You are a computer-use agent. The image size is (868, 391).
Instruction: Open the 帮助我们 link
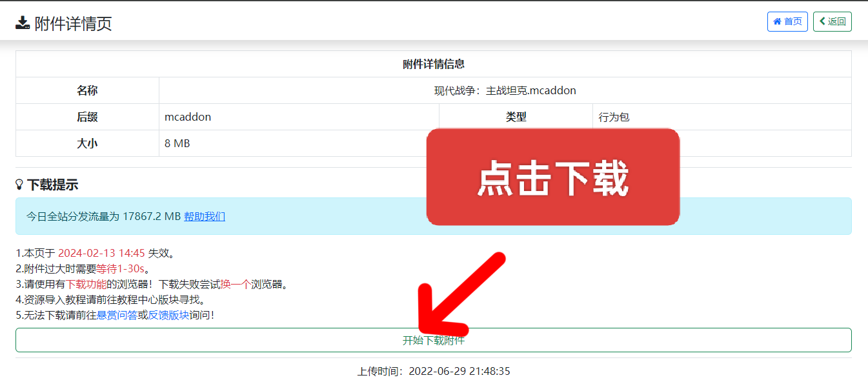[205, 216]
